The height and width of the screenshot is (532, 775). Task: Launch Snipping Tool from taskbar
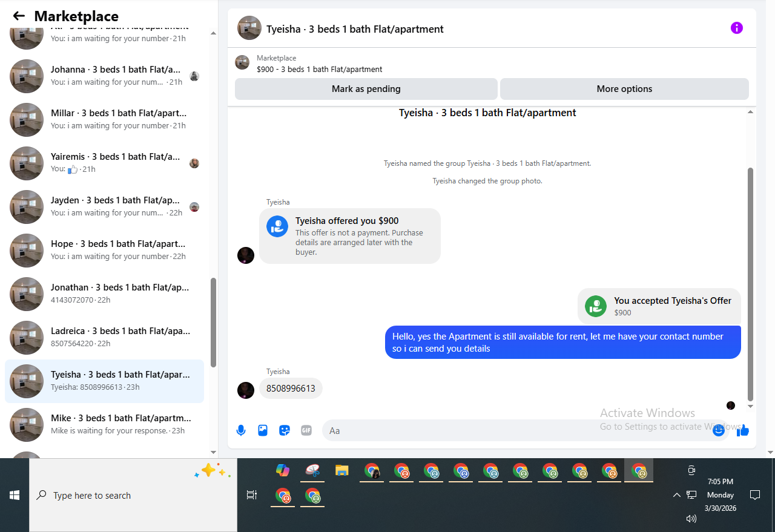[312, 470]
